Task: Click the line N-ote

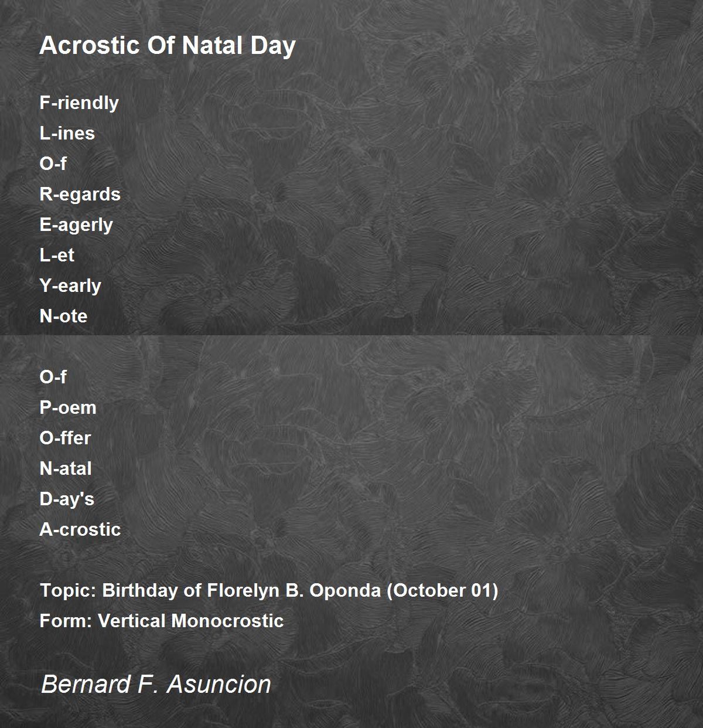Action: (63, 316)
